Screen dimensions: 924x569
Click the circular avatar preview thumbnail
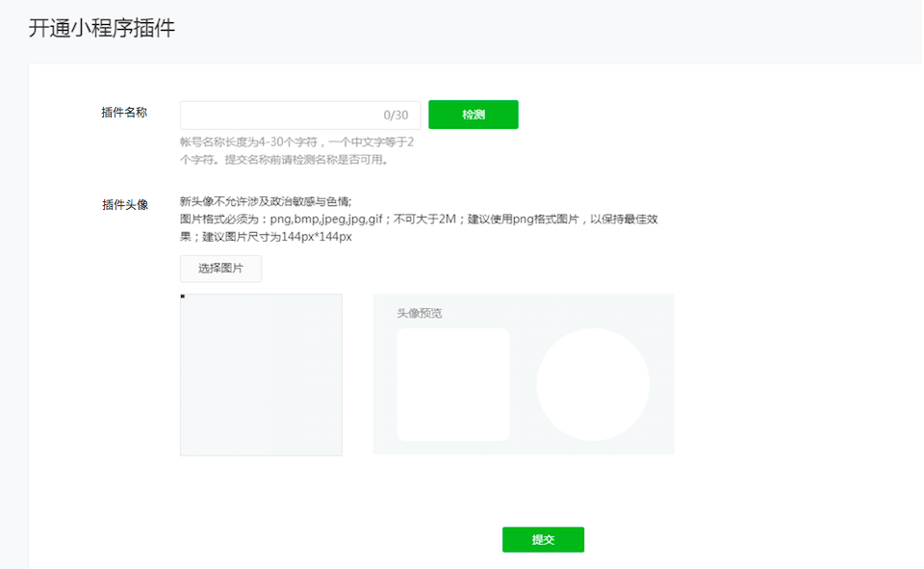(x=594, y=383)
